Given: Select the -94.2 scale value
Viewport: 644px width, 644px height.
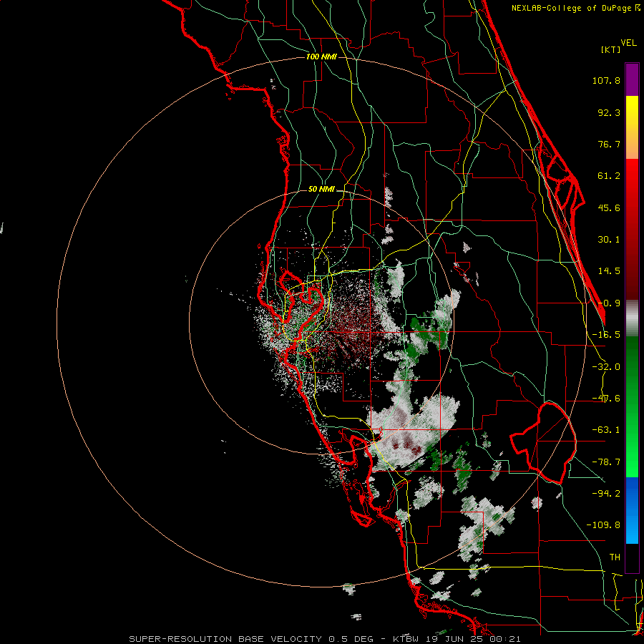Looking at the screenshot, I should click(606, 493).
